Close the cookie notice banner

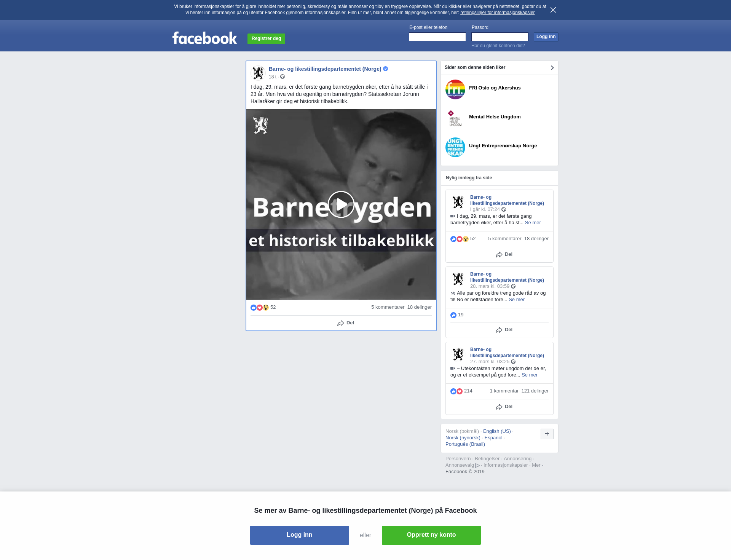point(553,10)
